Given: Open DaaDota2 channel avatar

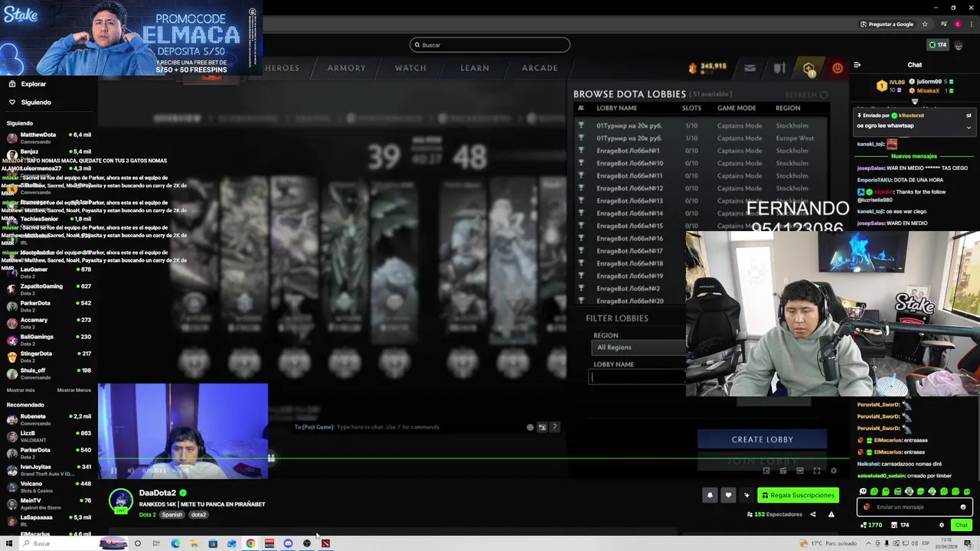Looking at the screenshot, I should (x=120, y=500).
